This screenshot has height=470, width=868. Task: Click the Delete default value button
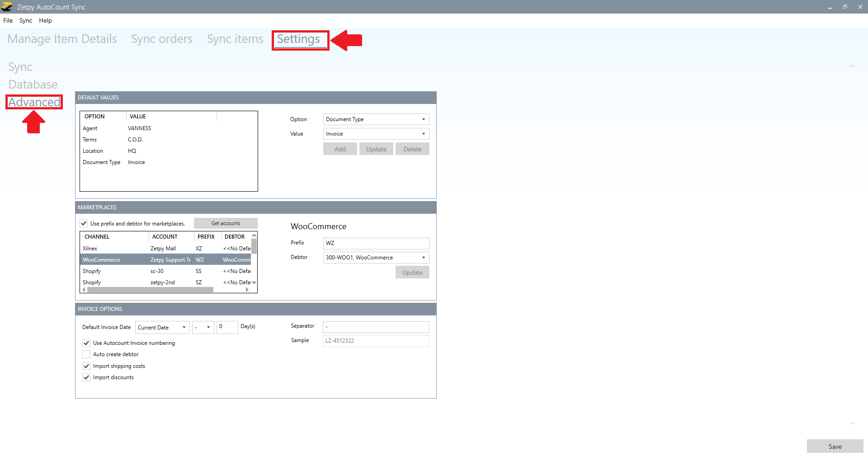tap(412, 149)
